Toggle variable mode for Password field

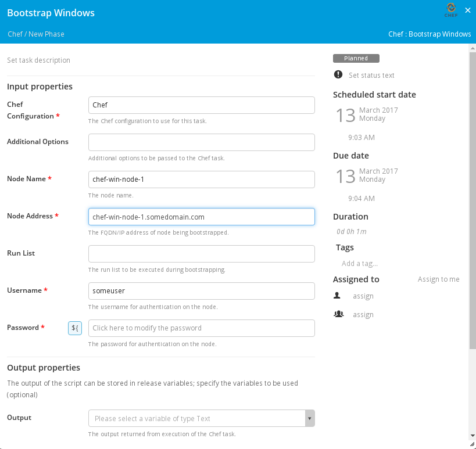pyautogui.click(x=74, y=328)
